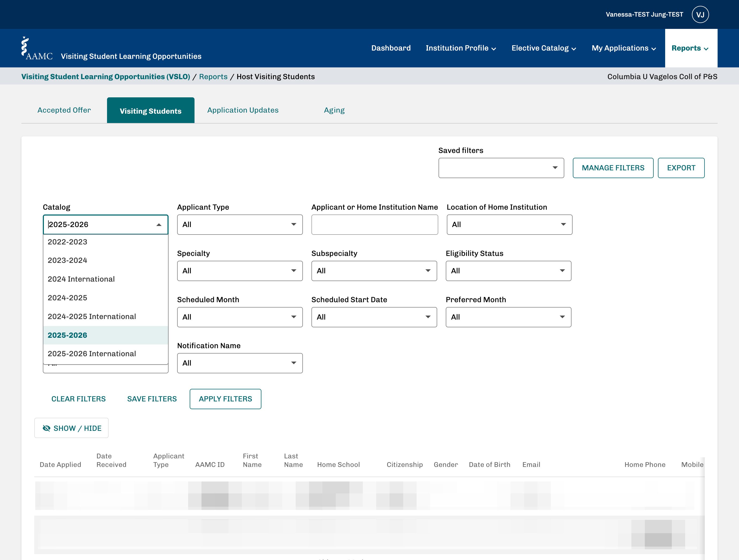Select the highlighted 2025-2026 option
The image size is (739, 560).
(106, 335)
